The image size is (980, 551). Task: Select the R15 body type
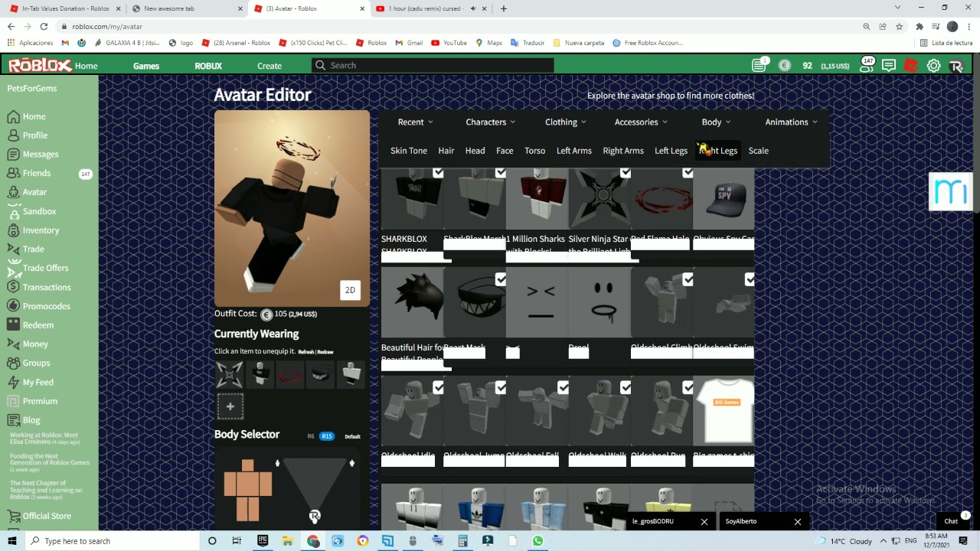pyautogui.click(x=327, y=436)
